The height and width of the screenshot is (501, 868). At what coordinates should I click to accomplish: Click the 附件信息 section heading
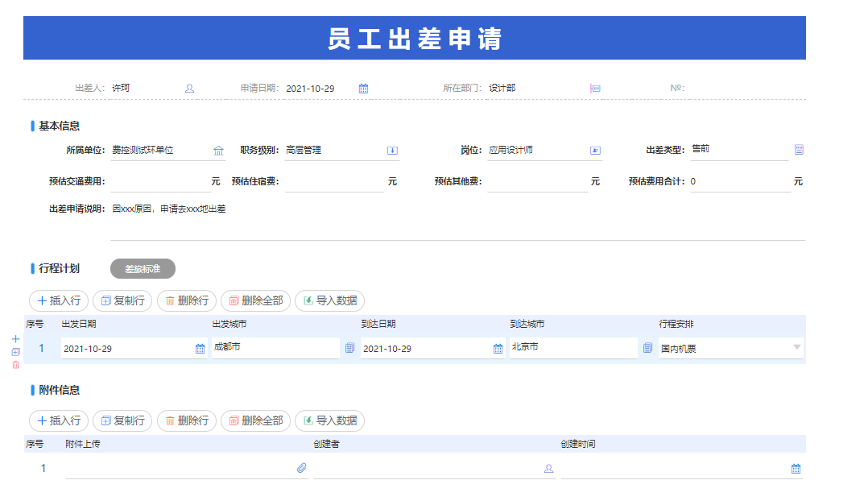[x=60, y=391]
